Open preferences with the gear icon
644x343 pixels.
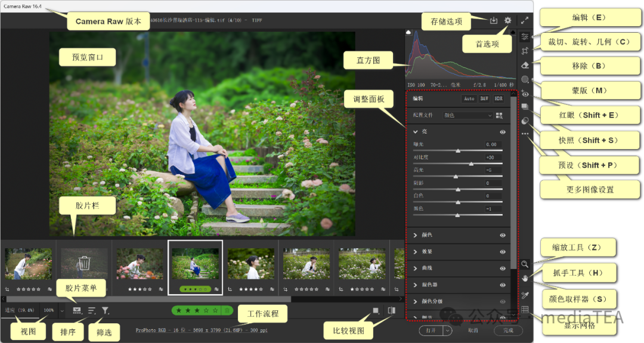(508, 20)
